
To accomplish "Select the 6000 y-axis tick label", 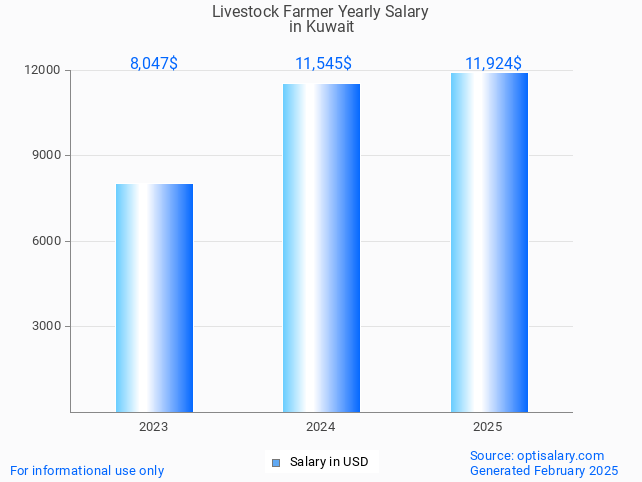I will pos(46,241).
